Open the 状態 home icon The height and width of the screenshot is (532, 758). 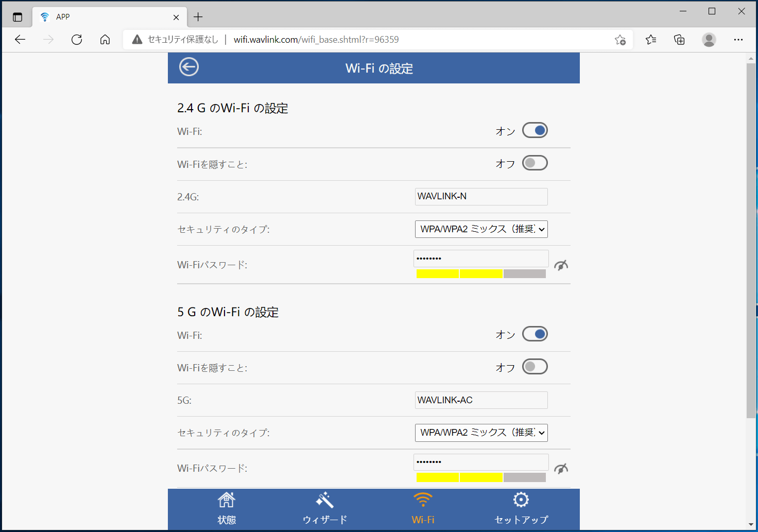pos(226,500)
